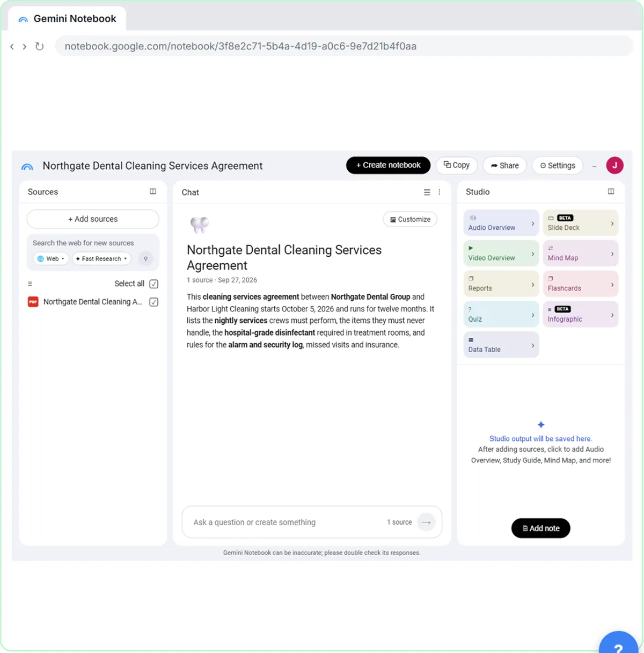Screen dimensions: 644x653
Task: Create Flashcards from the Studio tile
Action: 581,284
